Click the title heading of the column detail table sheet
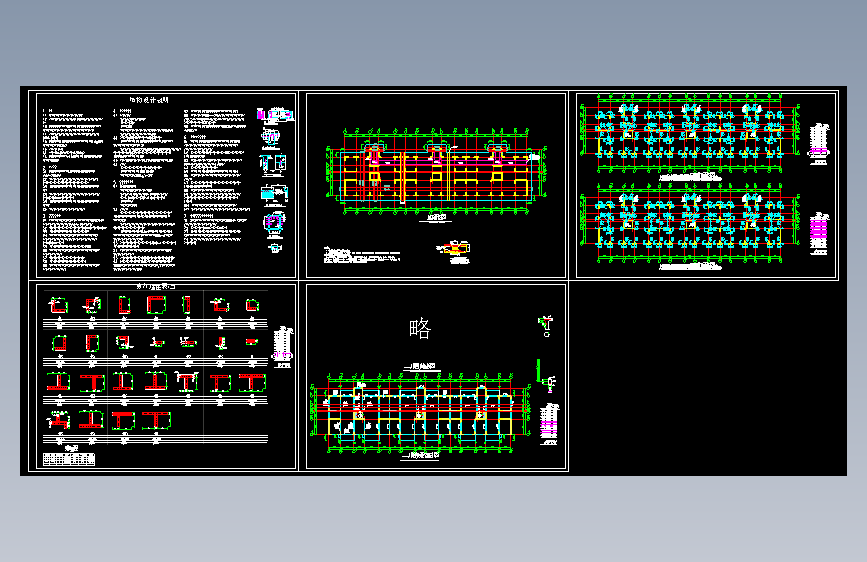867x562 pixels. pos(156,287)
